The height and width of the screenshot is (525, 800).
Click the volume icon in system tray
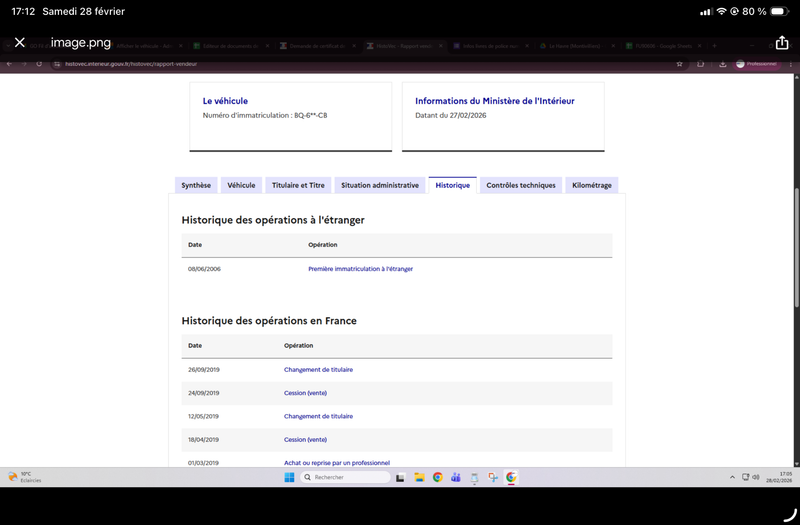(x=756, y=476)
